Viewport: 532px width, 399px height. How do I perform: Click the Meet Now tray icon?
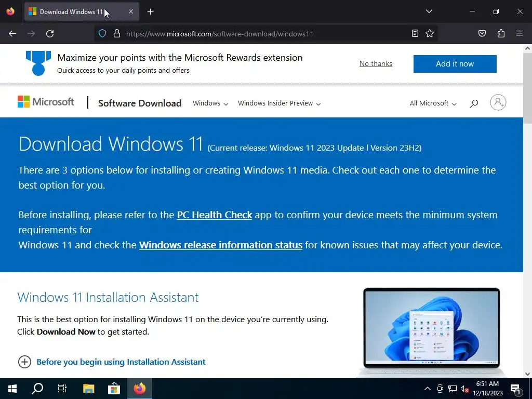(440, 389)
